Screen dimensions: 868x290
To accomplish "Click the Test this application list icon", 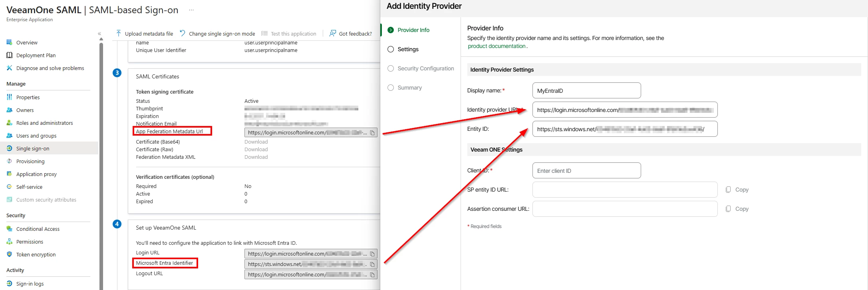I will 264,33.
